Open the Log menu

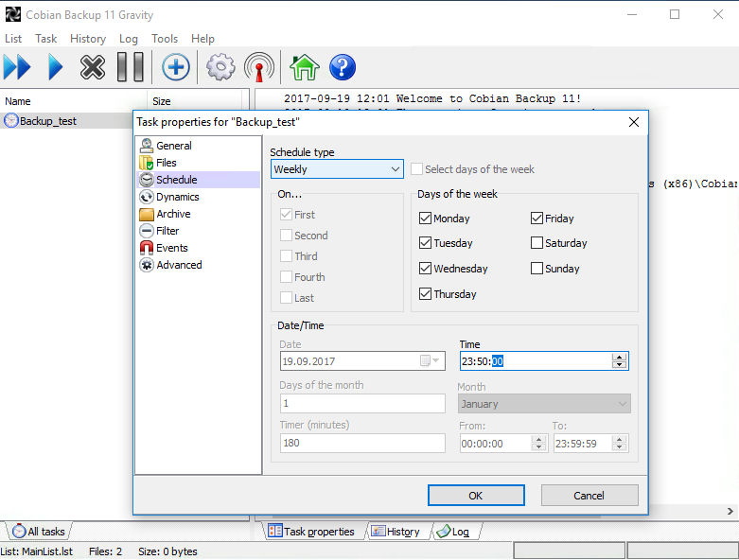pos(128,39)
